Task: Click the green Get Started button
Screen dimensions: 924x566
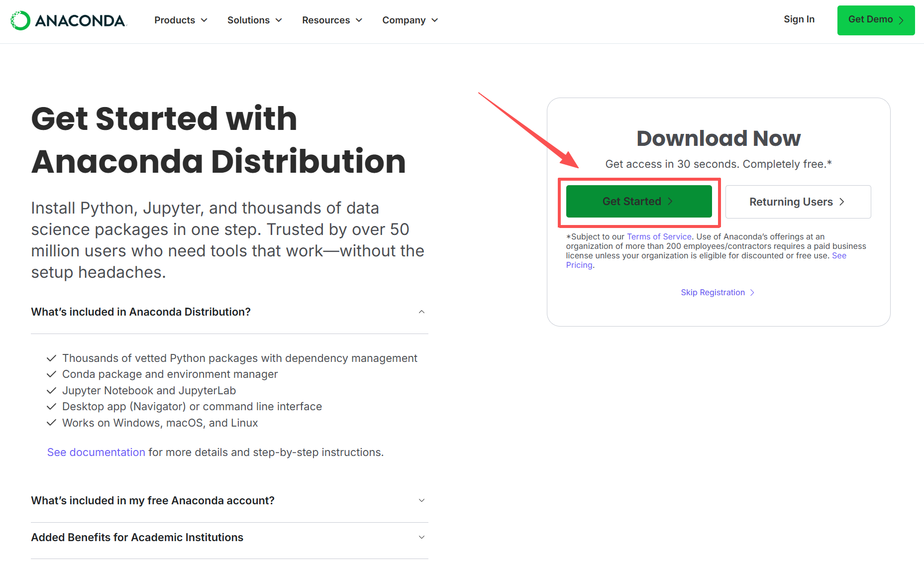Action: coord(639,202)
